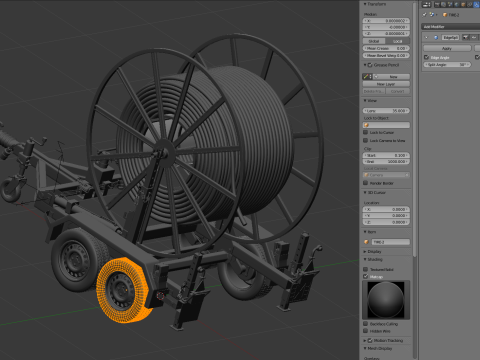Edit the TIRE-2 item name field
Screen dimensions: 480x360
click(x=390, y=242)
